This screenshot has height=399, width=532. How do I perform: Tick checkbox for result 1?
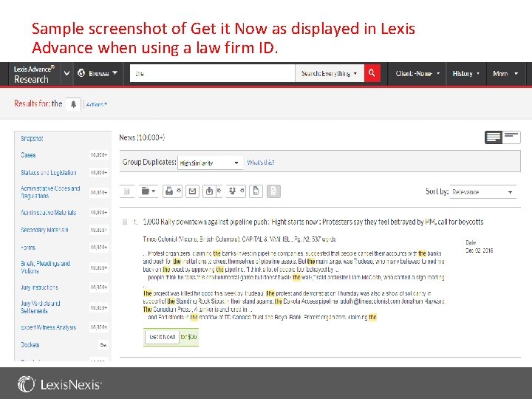[125, 222]
